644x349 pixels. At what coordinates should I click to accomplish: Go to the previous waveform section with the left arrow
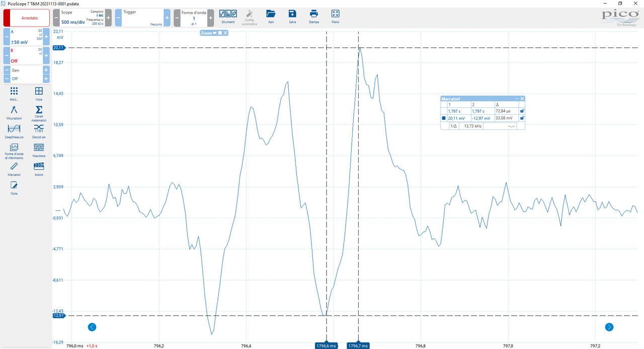point(92,327)
